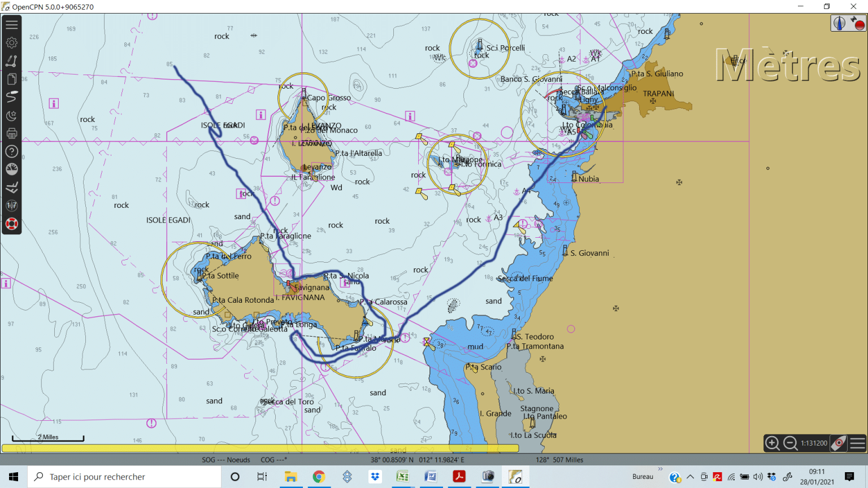Image resolution: width=868 pixels, height=488 pixels.
Task: Expand the main toolbar hamburger menu
Action: pos(11,25)
